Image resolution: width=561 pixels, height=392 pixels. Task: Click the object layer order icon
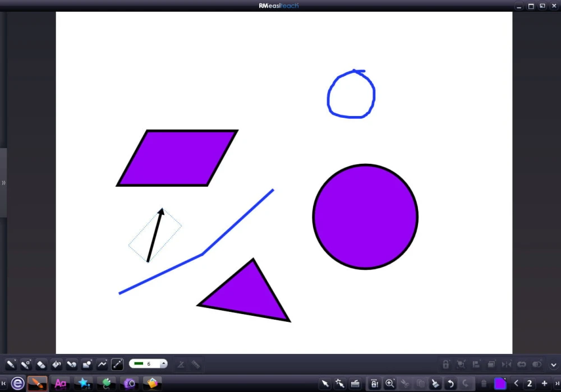[491, 364]
